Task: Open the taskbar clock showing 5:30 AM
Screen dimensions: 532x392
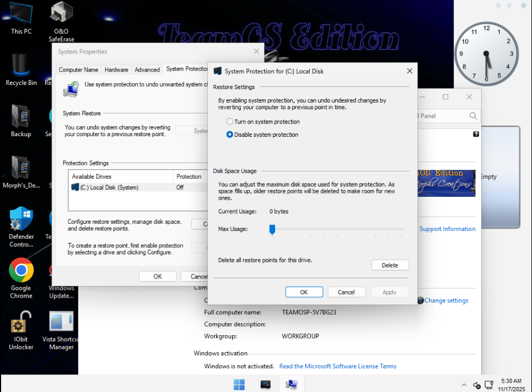Action: point(511,385)
